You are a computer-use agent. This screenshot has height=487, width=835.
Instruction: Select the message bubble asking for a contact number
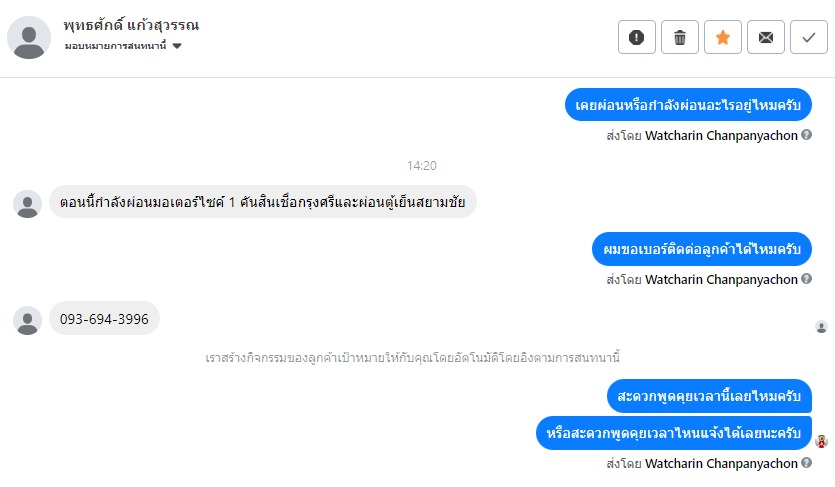[x=701, y=247]
